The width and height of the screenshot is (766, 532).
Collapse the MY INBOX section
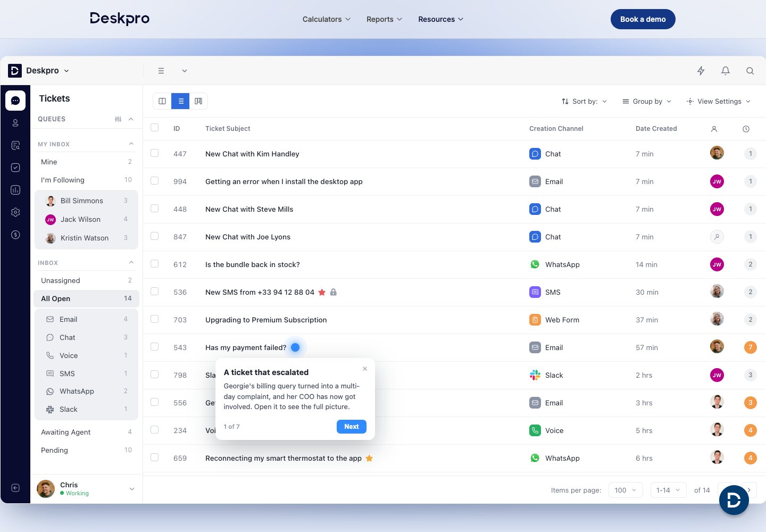(x=131, y=144)
